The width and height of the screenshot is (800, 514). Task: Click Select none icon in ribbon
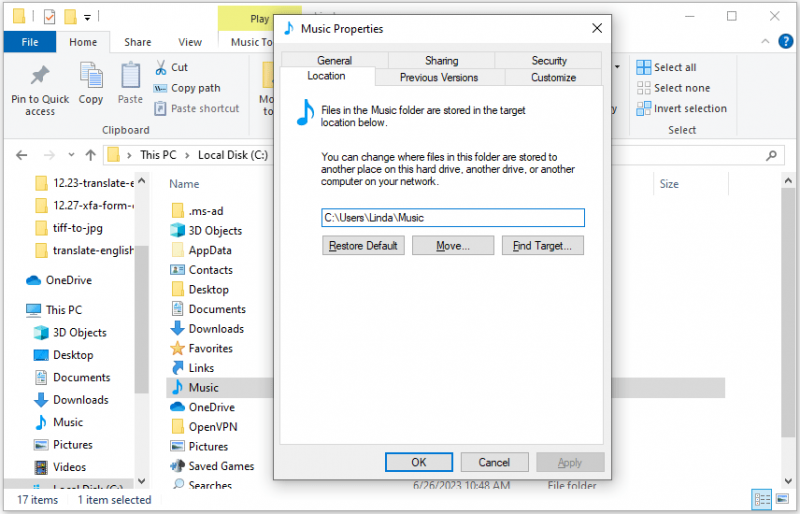click(x=643, y=88)
